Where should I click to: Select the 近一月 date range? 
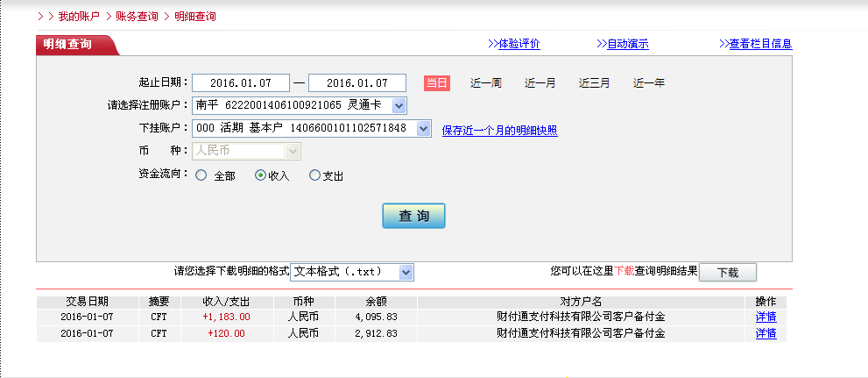[x=540, y=83]
